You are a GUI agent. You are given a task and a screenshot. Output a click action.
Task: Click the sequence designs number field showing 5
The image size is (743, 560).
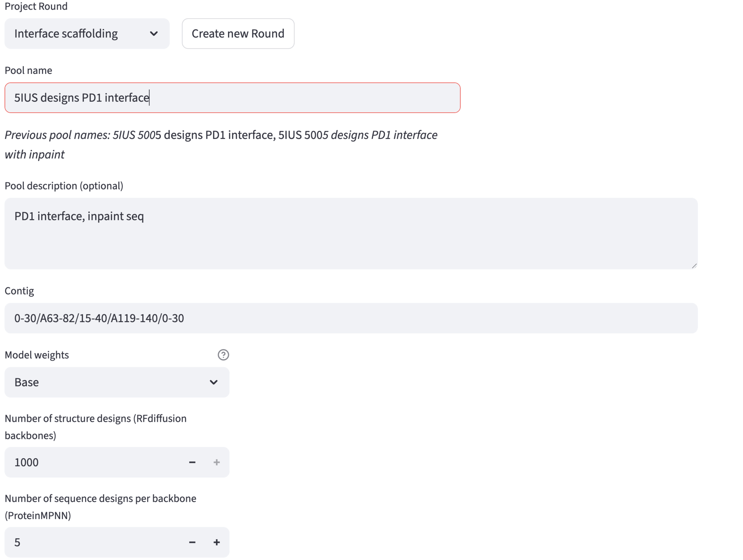[x=93, y=542]
